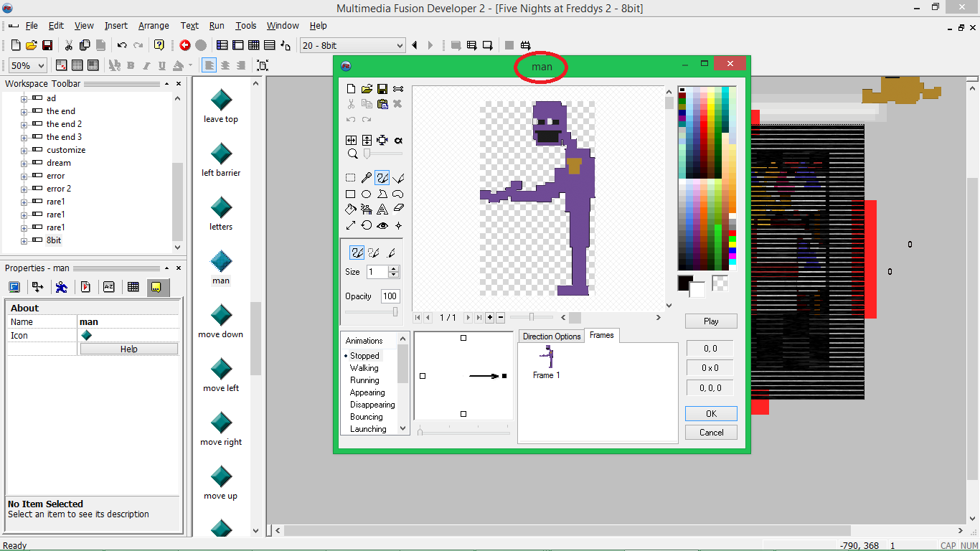
Task: Open the Arrange menu
Action: coord(154,26)
